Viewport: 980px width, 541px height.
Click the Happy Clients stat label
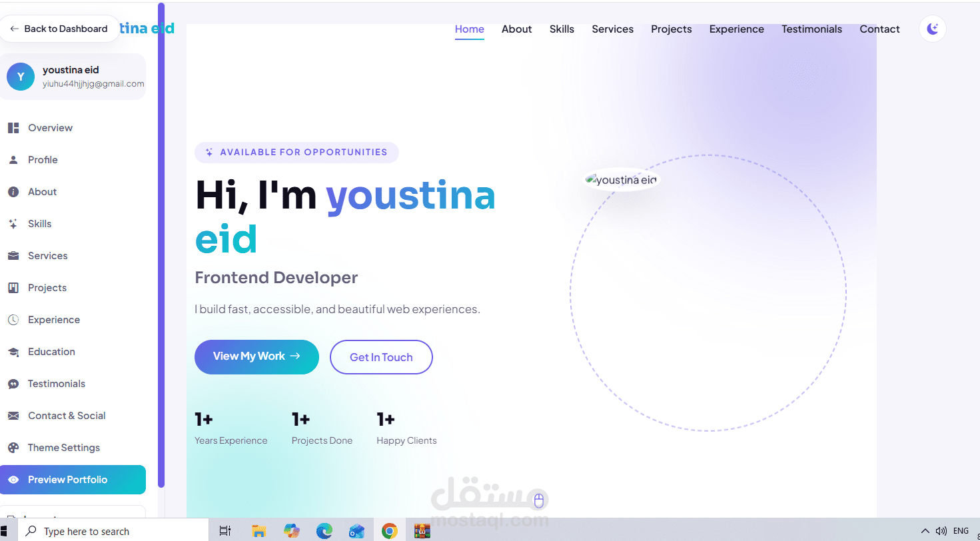tap(407, 440)
